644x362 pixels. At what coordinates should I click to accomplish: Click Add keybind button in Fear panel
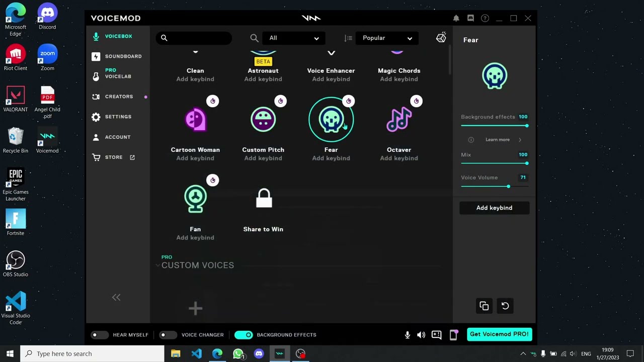494,208
